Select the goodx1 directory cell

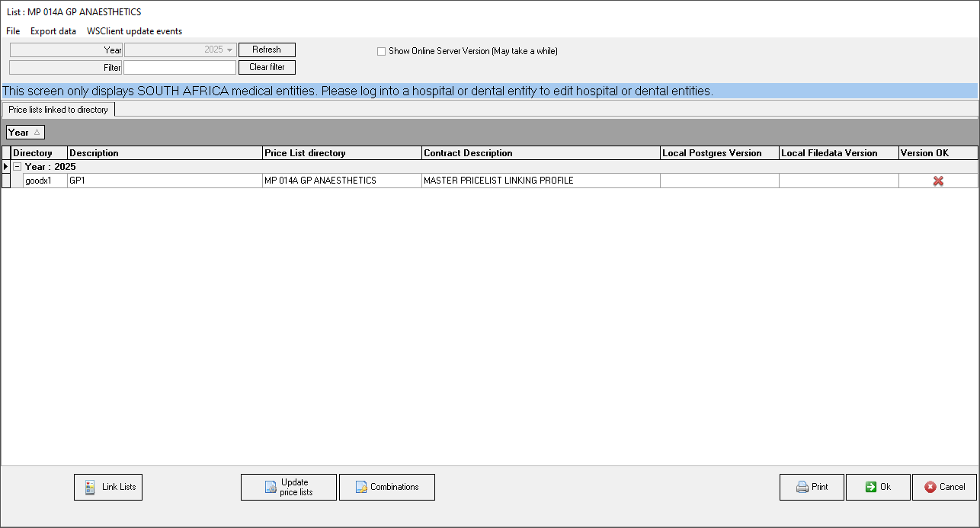click(x=45, y=181)
